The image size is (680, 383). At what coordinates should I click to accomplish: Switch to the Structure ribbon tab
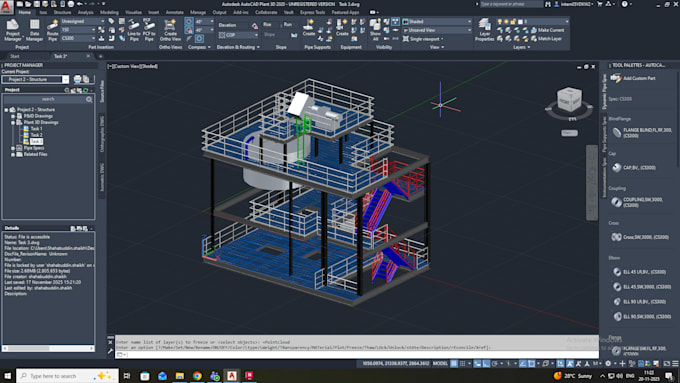pyautogui.click(x=62, y=12)
